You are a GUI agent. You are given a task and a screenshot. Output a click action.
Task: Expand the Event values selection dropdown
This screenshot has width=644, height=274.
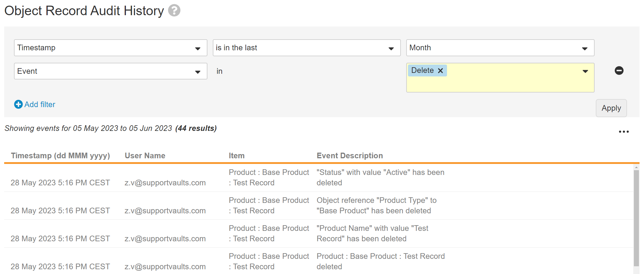coord(584,71)
